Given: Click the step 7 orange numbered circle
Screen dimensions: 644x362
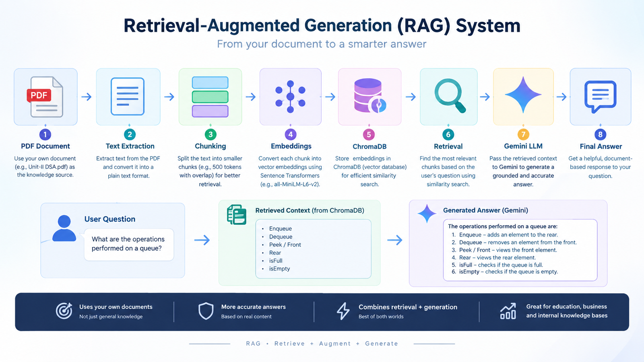Looking at the screenshot, I should (523, 134).
